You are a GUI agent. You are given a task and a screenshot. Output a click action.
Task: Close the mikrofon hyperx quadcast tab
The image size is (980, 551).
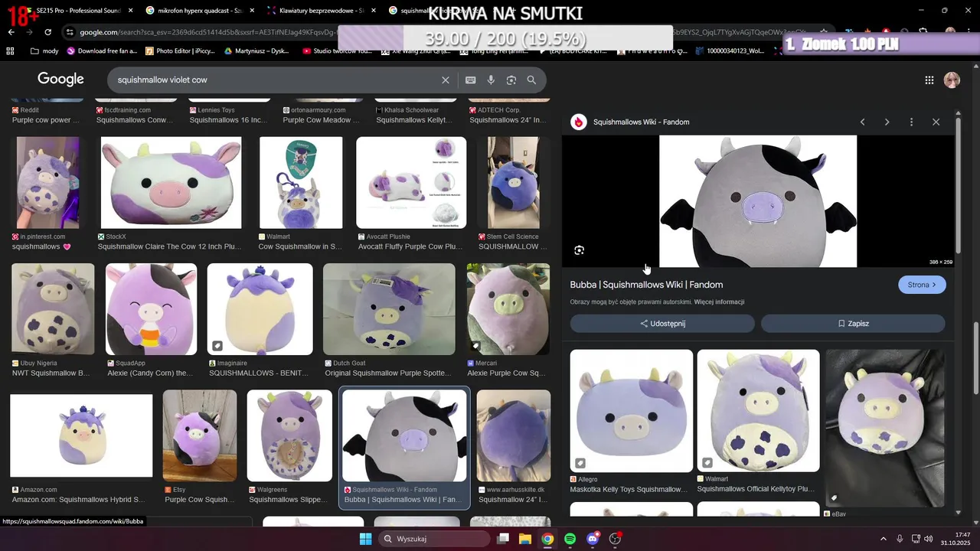252,11
